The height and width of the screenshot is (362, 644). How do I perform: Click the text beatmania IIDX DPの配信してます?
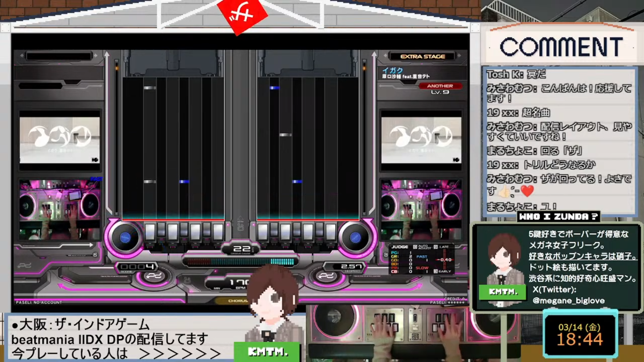109,339
